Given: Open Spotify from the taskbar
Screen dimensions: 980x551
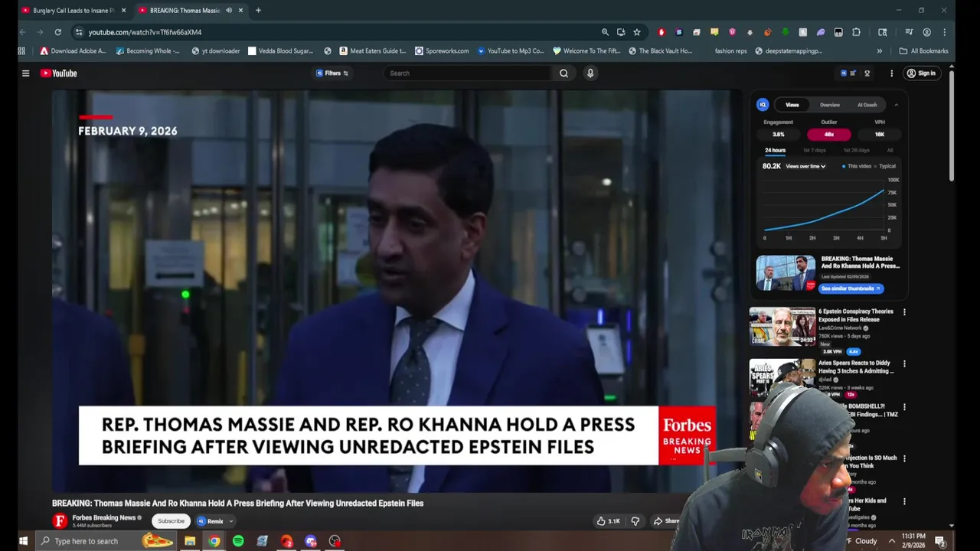Looking at the screenshot, I should tap(238, 541).
